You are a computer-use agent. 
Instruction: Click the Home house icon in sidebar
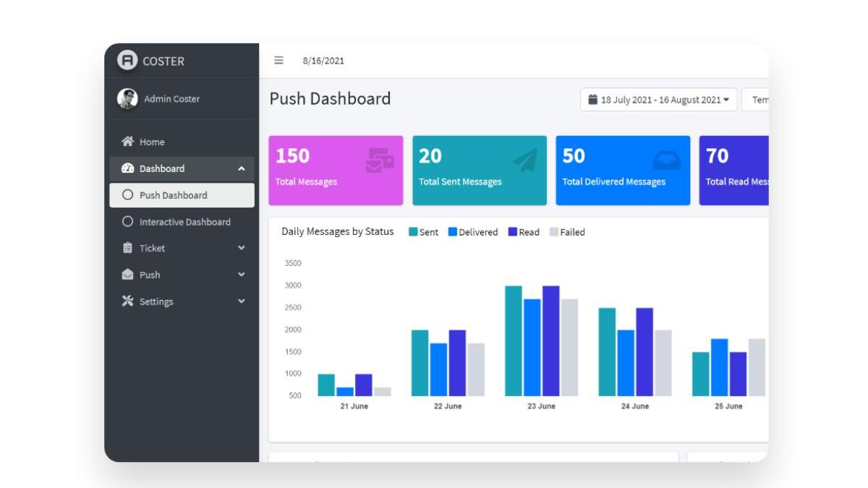[128, 142]
